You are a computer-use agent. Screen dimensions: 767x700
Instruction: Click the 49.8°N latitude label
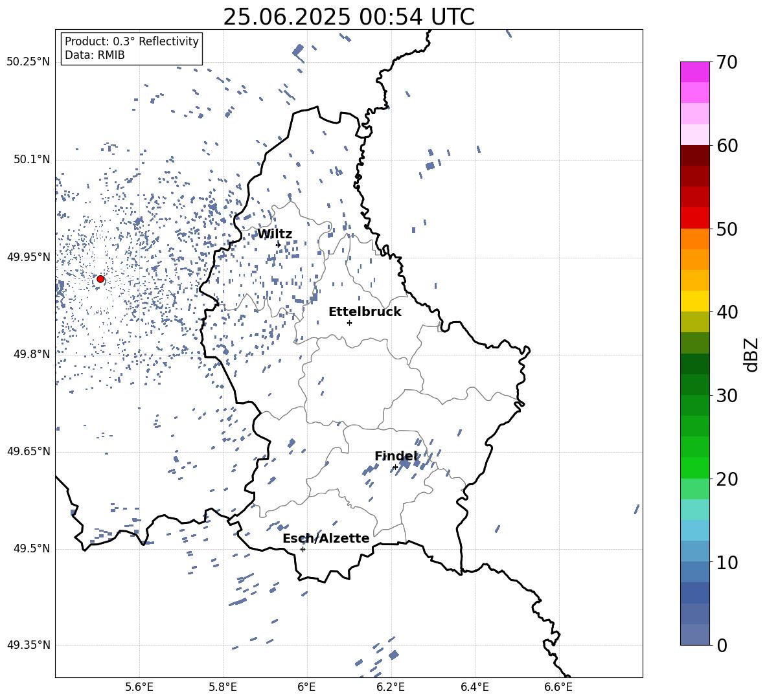click(x=32, y=354)
